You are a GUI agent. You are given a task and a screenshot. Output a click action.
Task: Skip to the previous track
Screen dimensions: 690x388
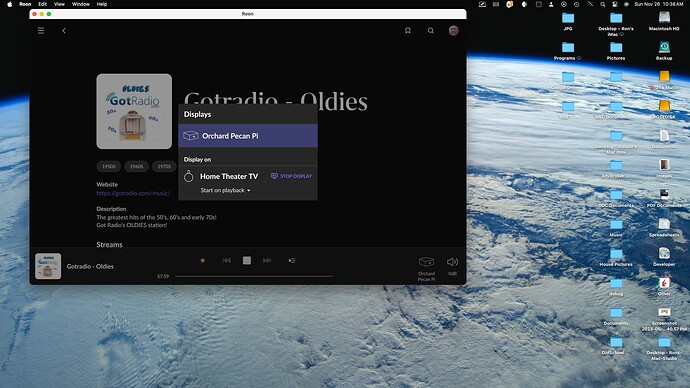point(227,260)
